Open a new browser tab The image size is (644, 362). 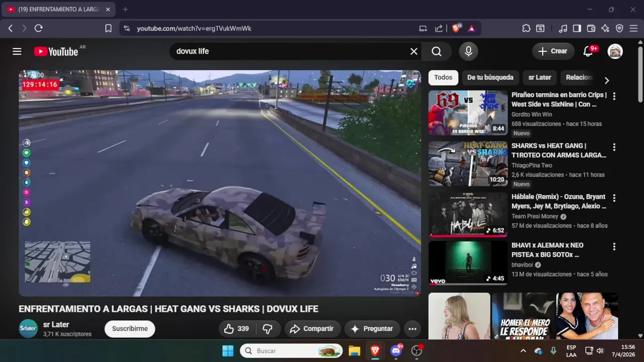tap(125, 9)
